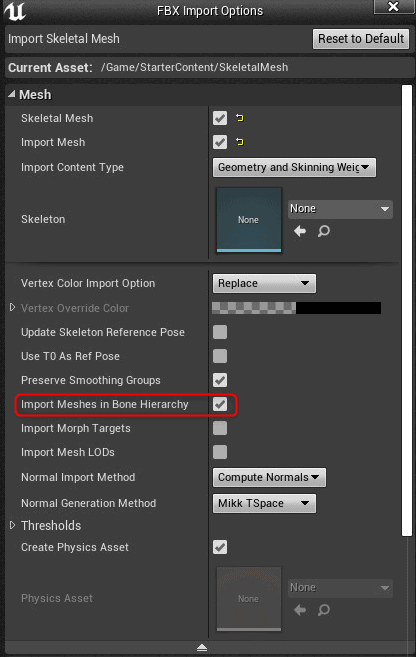Use selected asset arrow for Physics Asset
Image resolution: width=416 pixels, height=657 pixels.
pyautogui.click(x=300, y=610)
